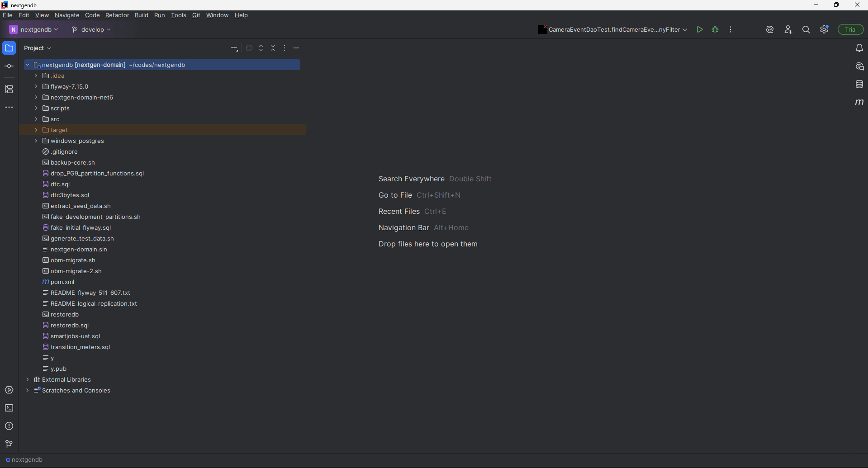Open the Project view mode dropdown

pos(38,48)
